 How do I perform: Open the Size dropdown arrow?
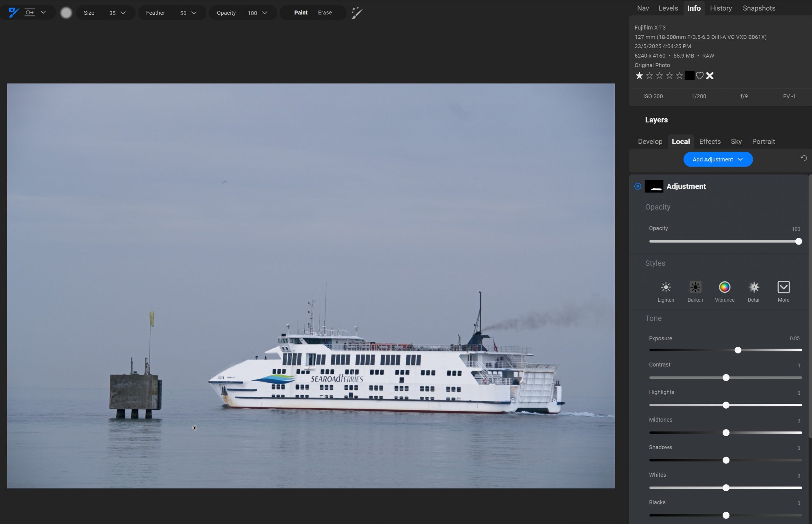[x=123, y=13]
